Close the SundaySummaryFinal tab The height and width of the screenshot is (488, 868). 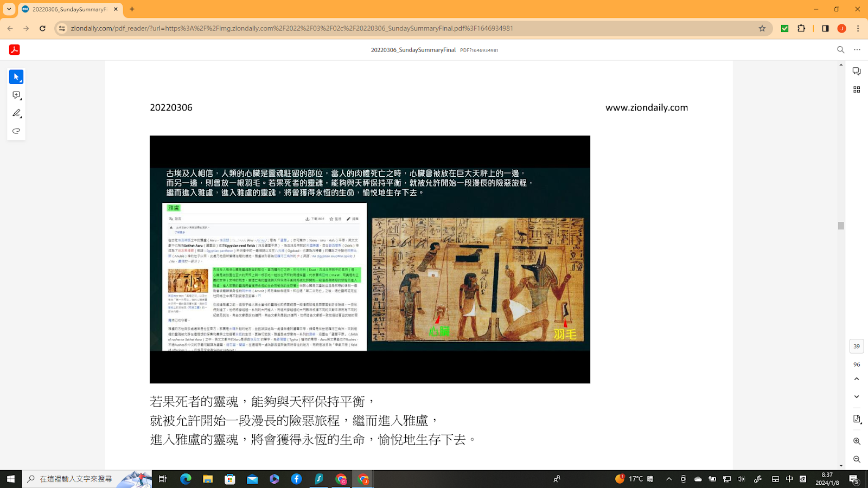(x=116, y=9)
